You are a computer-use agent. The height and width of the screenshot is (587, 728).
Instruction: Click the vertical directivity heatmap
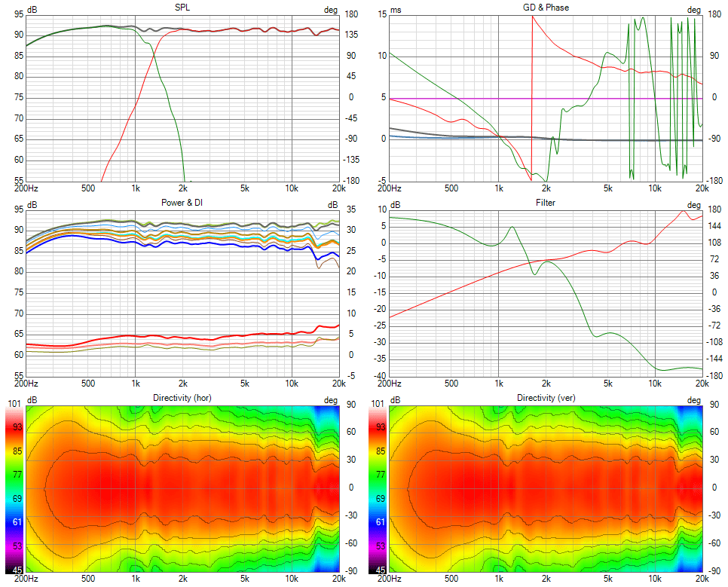tap(546, 488)
